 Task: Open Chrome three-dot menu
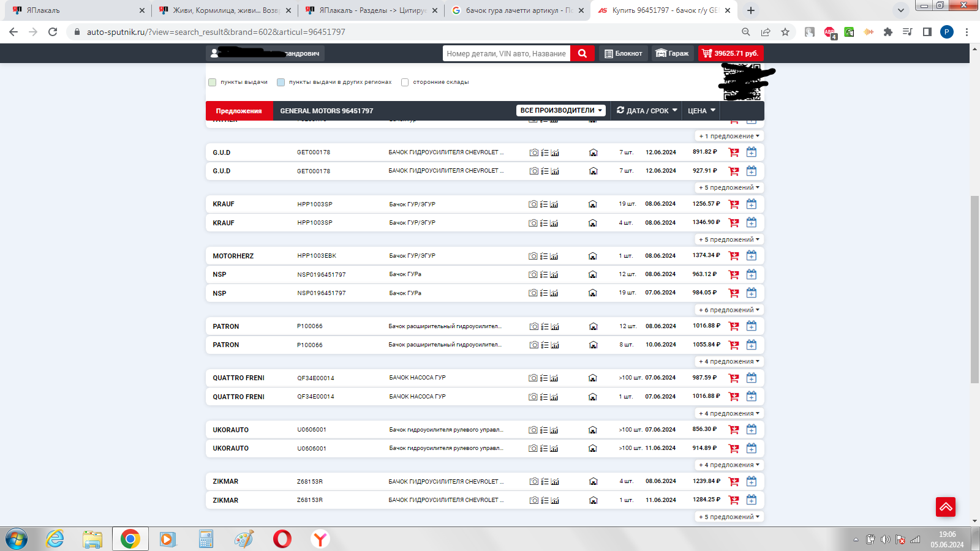point(967,32)
